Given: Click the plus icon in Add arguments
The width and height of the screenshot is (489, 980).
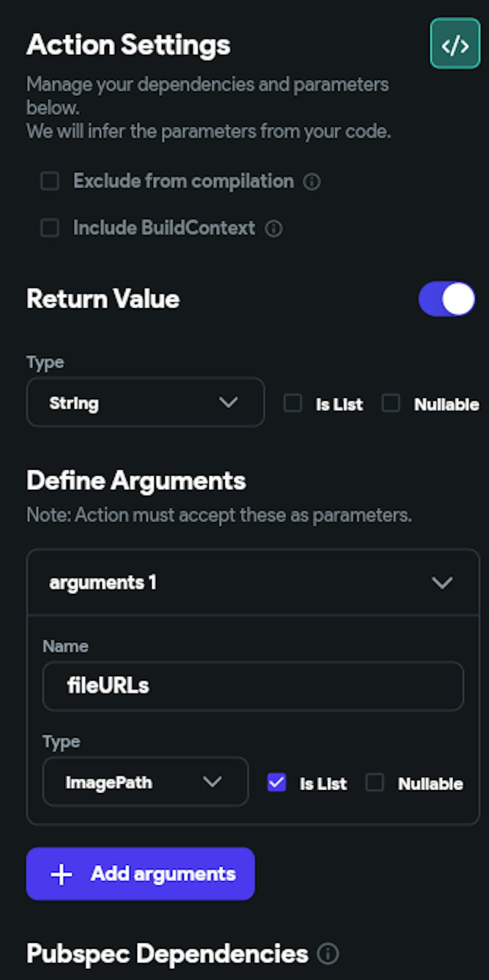Looking at the screenshot, I should [62, 874].
